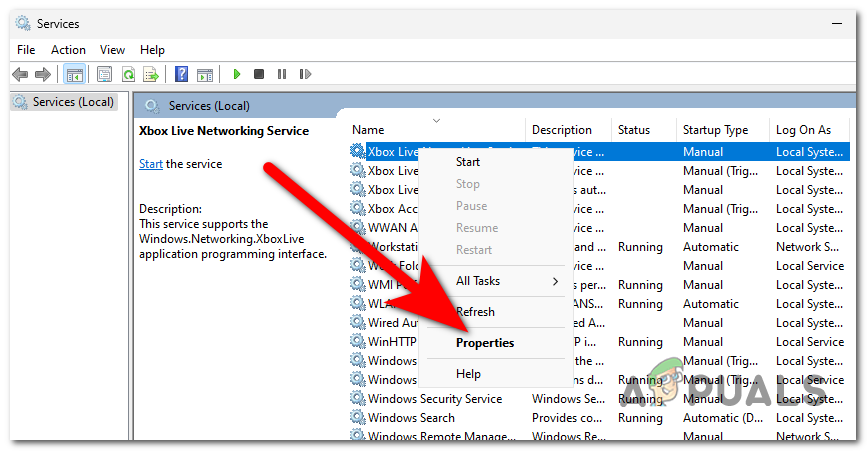Select the Windows Security Service row
The width and height of the screenshot is (867, 451).
click(x=599, y=398)
